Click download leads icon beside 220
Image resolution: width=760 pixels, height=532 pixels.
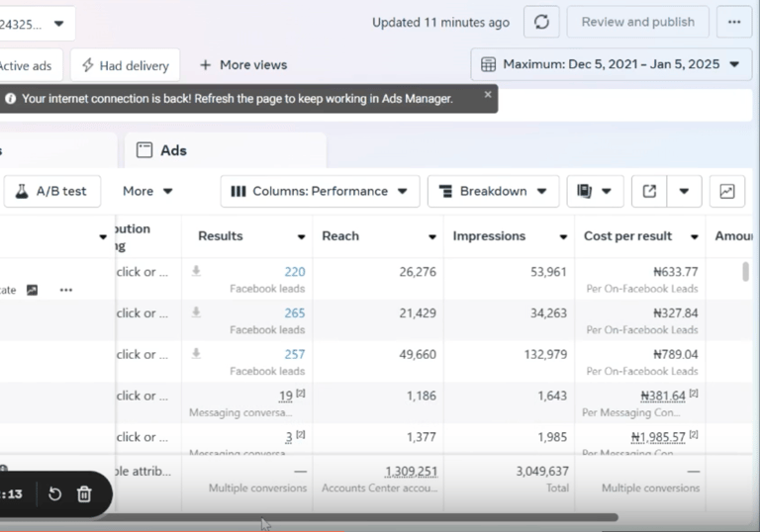click(x=196, y=271)
